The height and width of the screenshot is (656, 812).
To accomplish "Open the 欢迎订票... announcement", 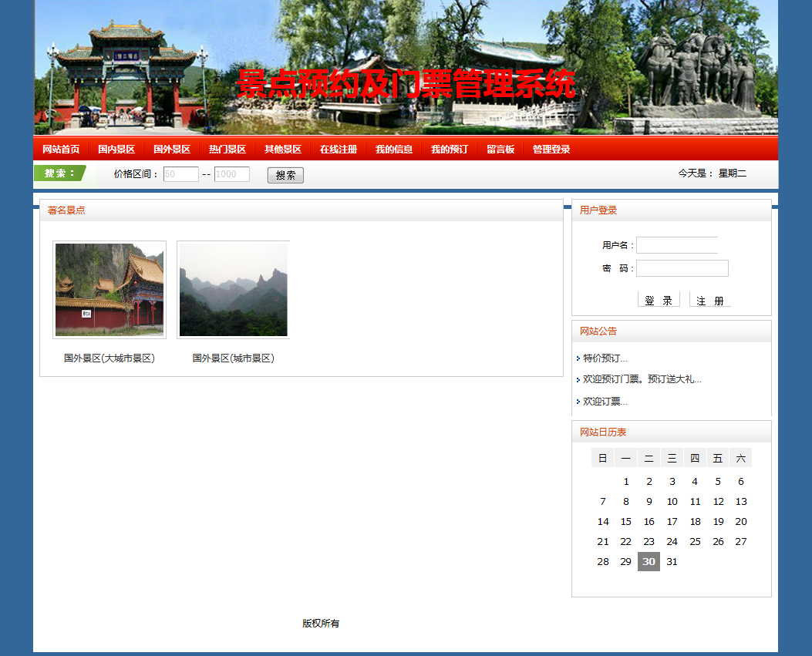I will click(605, 402).
